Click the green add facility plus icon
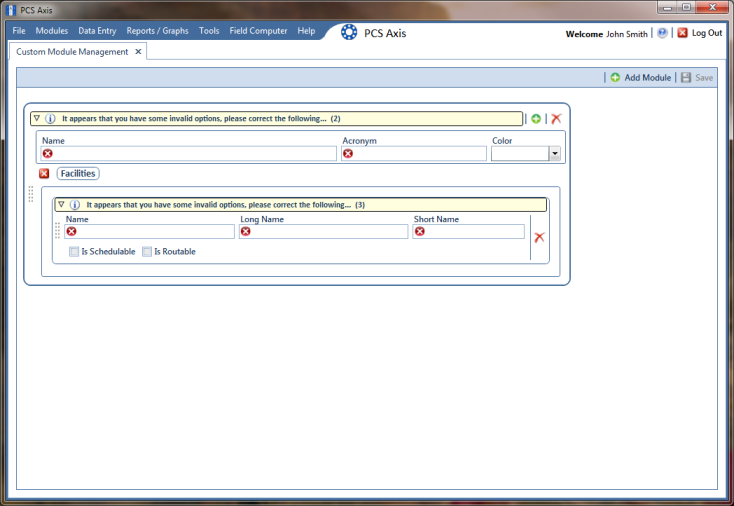 536,119
